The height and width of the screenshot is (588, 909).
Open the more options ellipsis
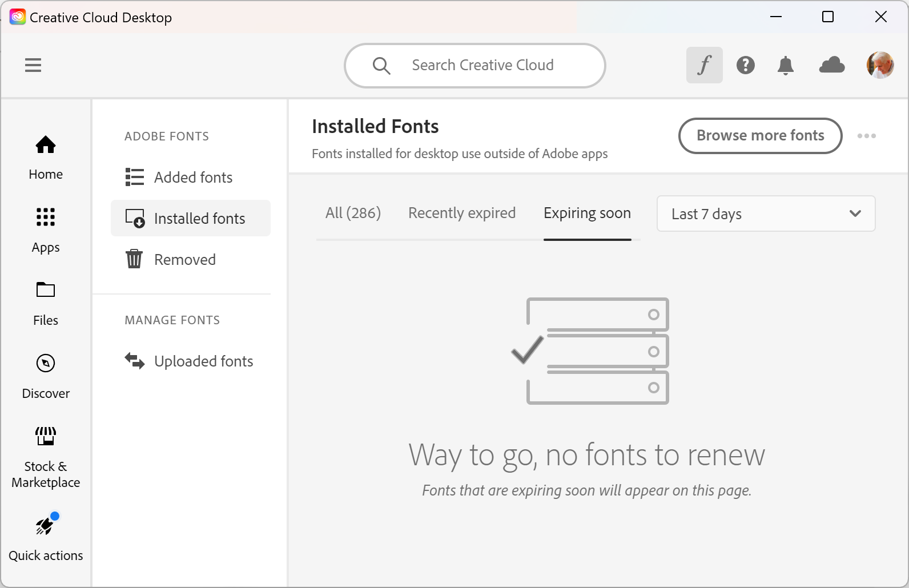click(867, 136)
